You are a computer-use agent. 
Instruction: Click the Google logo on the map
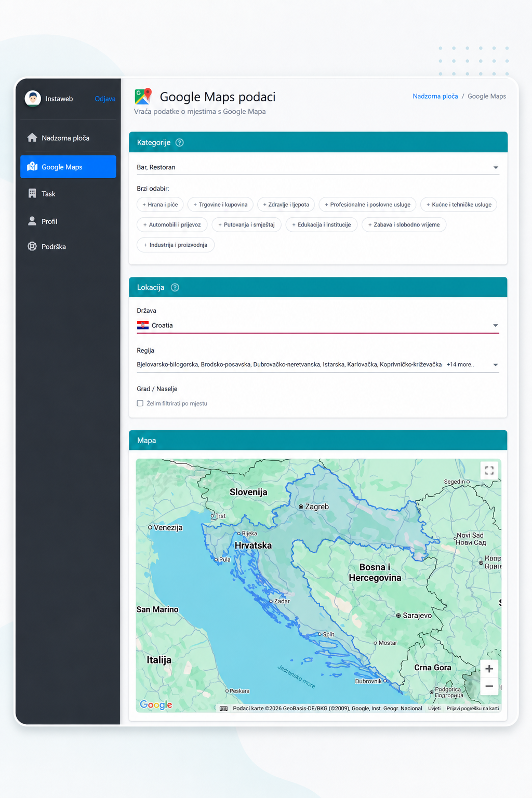point(156,704)
